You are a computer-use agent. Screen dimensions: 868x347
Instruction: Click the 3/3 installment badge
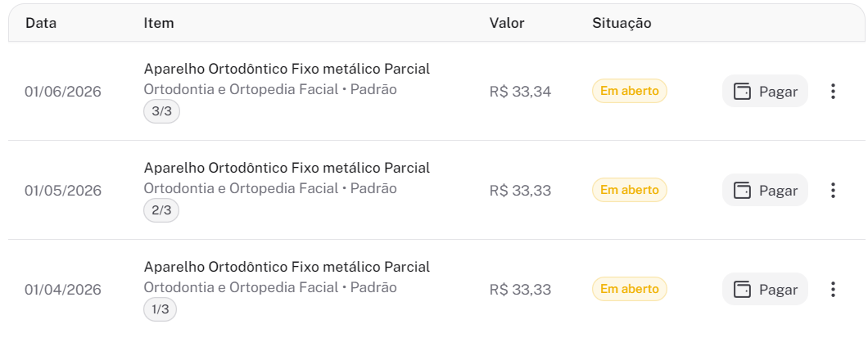point(161,111)
